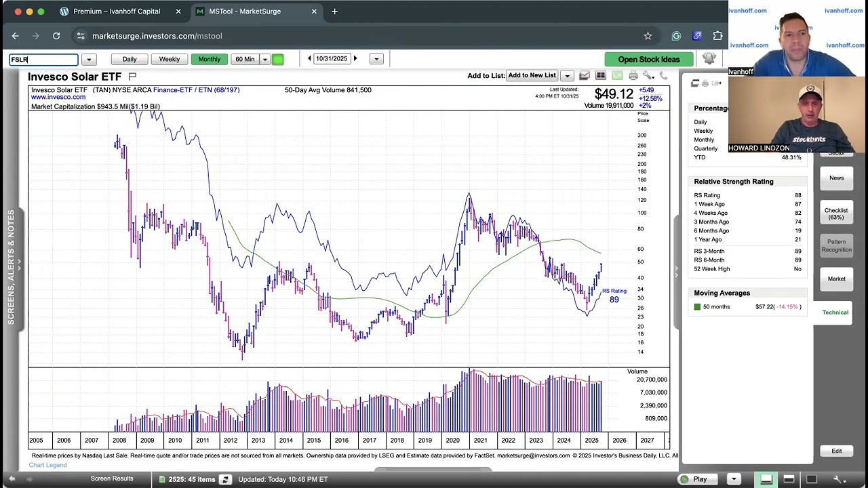The height and width of the screenshot is (488, 868).
Task: Open the symbol history dropdown arrow
Action: tap(88, 60)
